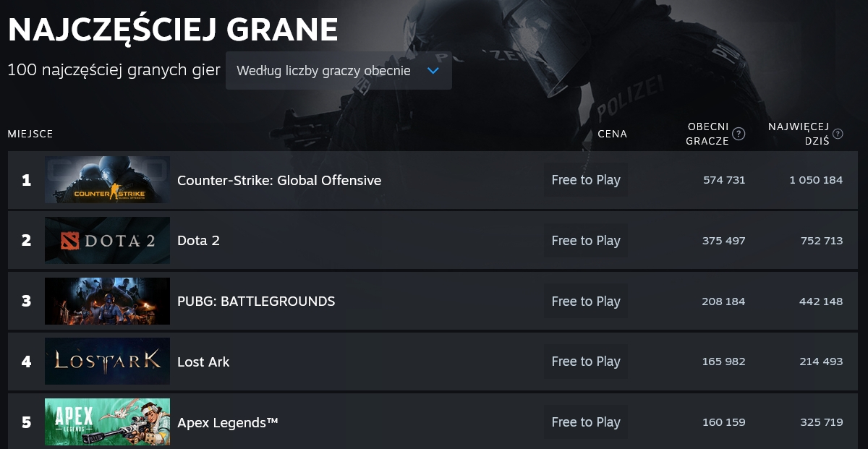The height and width of the screenshot is (449, 868).
Task: Click help icon next to Najwięcej Dziś
Action: (838, 134)
